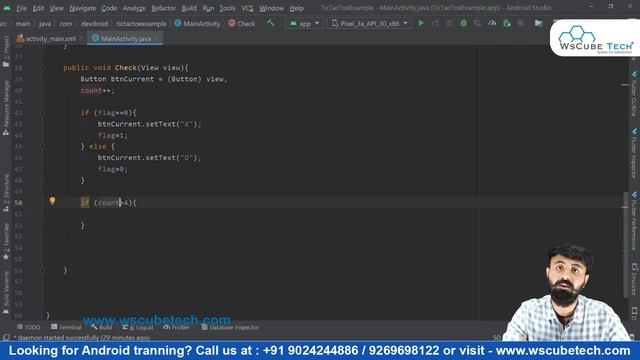
Task: Open the Emulator side panel
Action: point(634,280)
